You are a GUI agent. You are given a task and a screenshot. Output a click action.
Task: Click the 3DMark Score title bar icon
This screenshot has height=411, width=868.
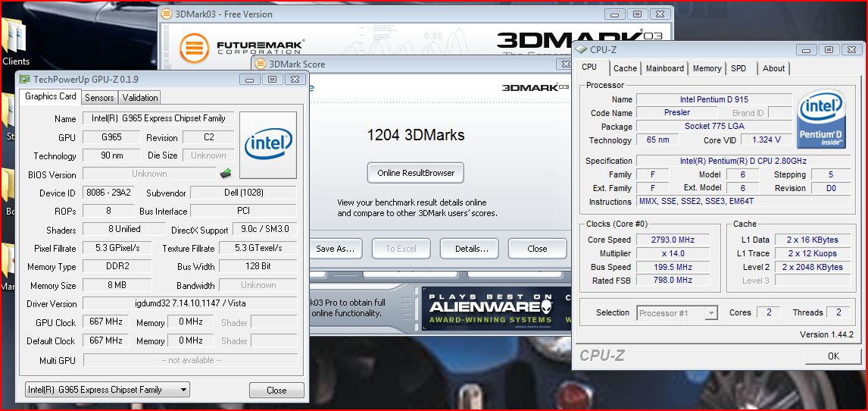(261, 64)
